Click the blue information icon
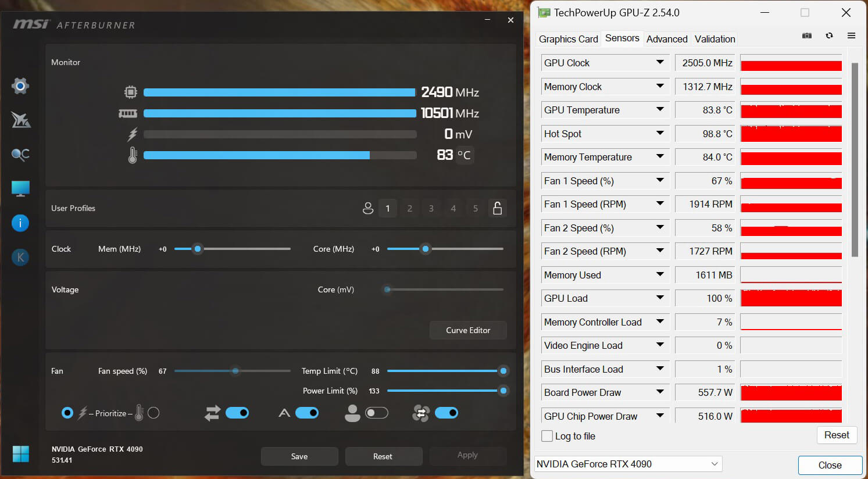This screenshot has width=868, height=479. click(20, 223)
